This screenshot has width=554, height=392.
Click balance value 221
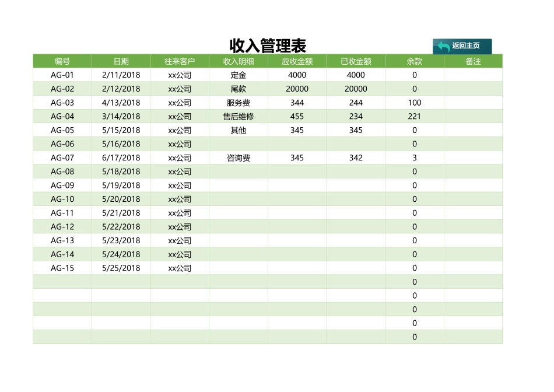coord(415,116)
